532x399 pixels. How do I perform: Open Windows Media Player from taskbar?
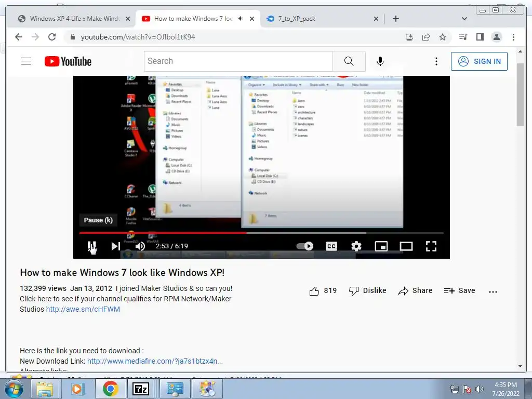click(77, 389)
